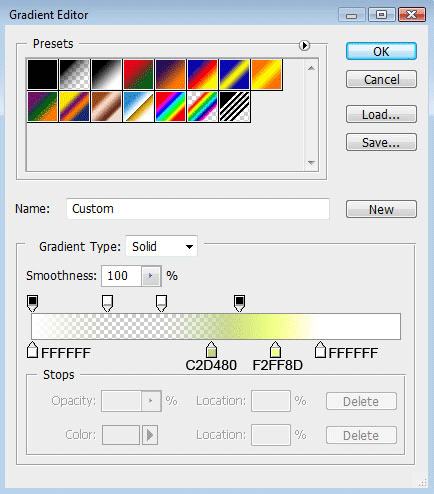
Task: Select the C2D480 color stop
Action: pos(211,350)
